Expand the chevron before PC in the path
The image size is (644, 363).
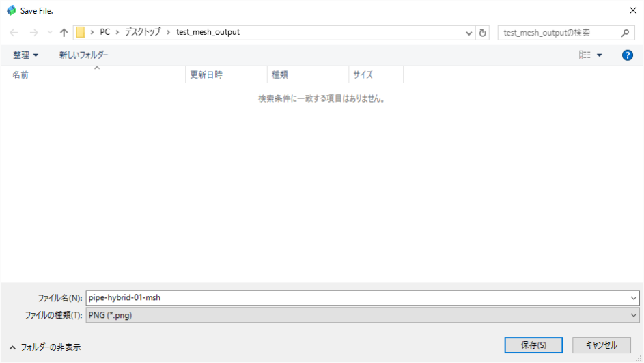(x=92, y=33)
